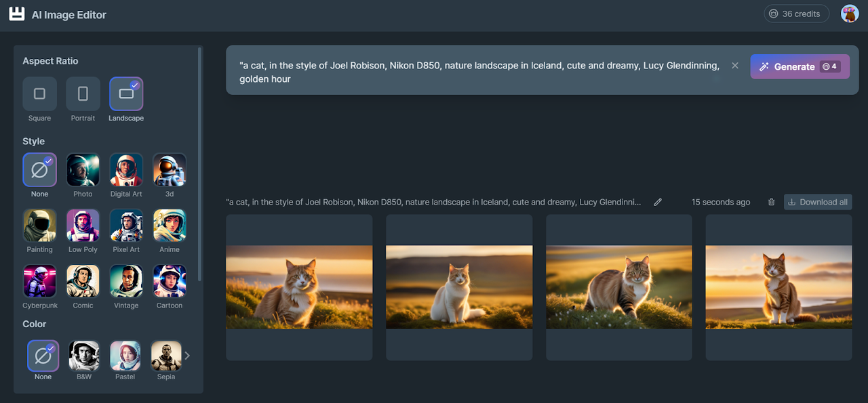Click the 36 credits indicator
This screenshot has width=868, height=403.
[796, 14]
